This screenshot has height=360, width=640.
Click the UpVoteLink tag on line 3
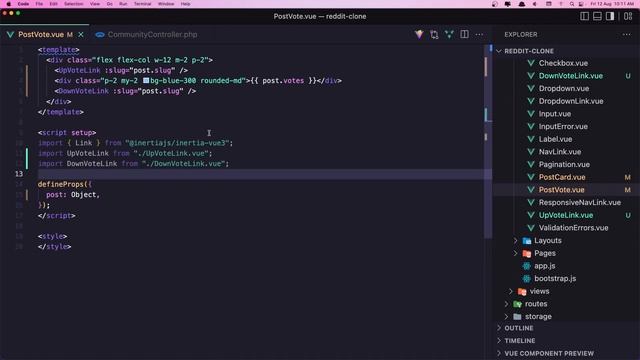tap(79, 70)
